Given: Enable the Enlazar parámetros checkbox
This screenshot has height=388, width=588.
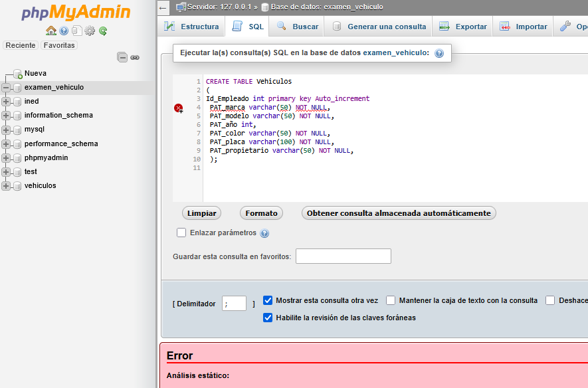Looking at the screenshot, I should click(181, 233).
